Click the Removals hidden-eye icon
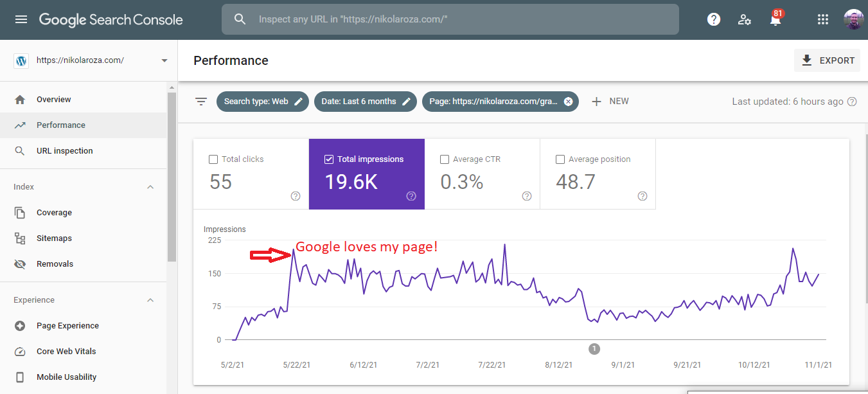The width and height of the screenshot is (868, 394). (20, 264)
